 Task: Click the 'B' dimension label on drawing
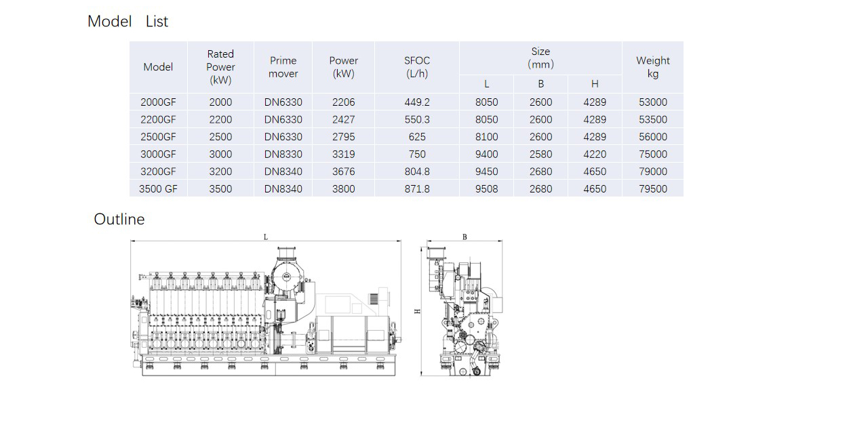click(465, 237)
